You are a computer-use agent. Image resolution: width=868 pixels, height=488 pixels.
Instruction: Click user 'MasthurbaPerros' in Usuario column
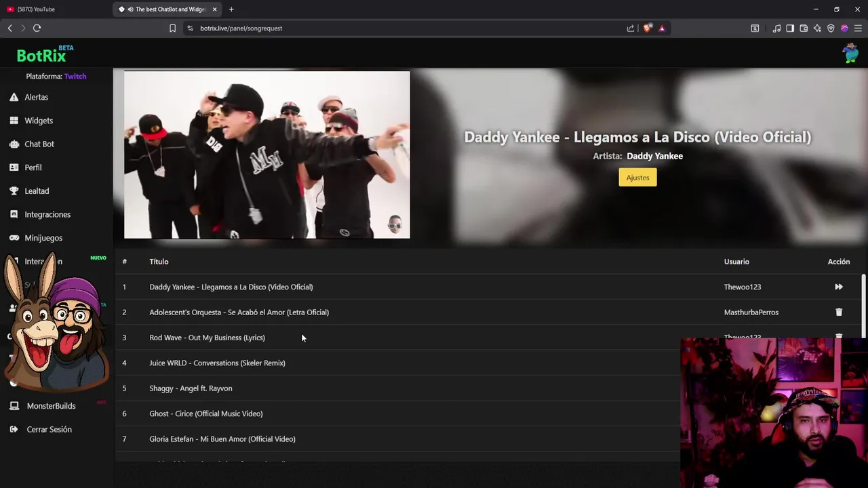pyautogui.click(x=751, y=312)
